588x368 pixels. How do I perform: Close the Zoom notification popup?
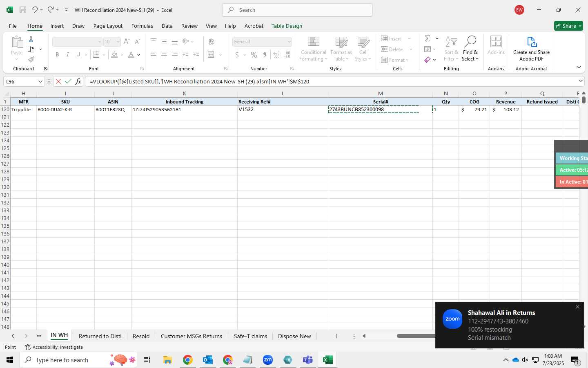coord(577,307)
